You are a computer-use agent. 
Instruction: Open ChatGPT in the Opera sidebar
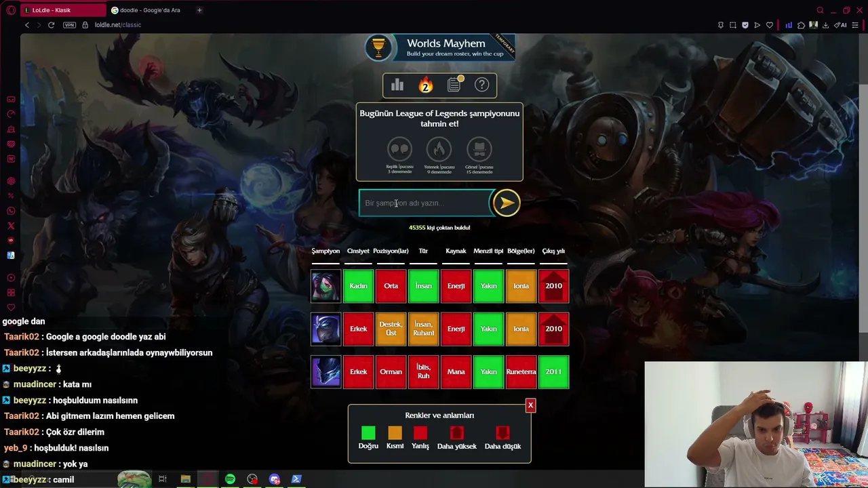click(x=11, y=181)
